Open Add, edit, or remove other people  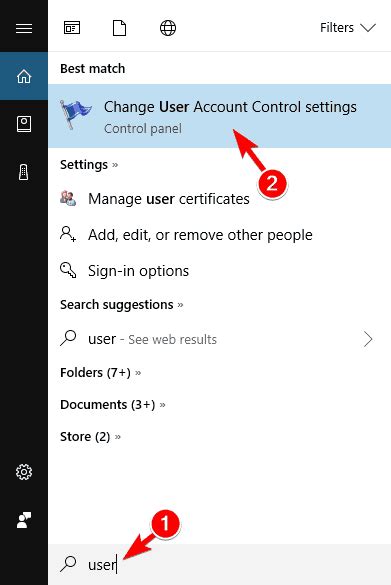tap(219, 235)
